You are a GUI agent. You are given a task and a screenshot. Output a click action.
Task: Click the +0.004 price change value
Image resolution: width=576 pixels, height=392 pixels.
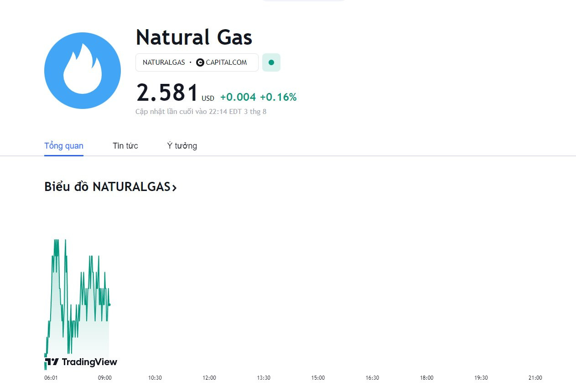pos(238,97)
